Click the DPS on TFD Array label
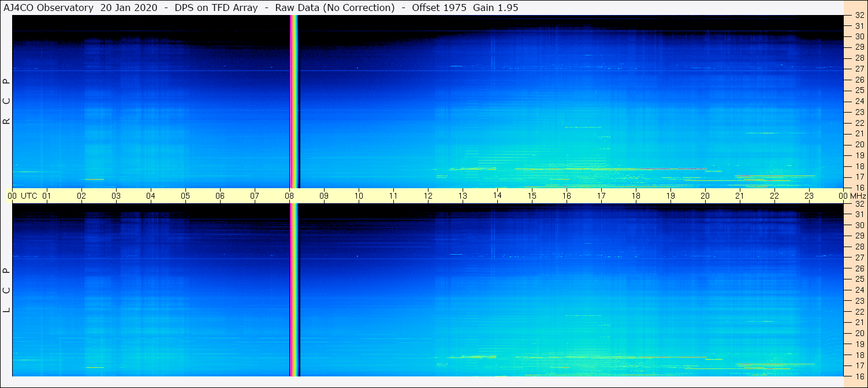The height and width of the screenshot is (388, 868). click(216, 8)
